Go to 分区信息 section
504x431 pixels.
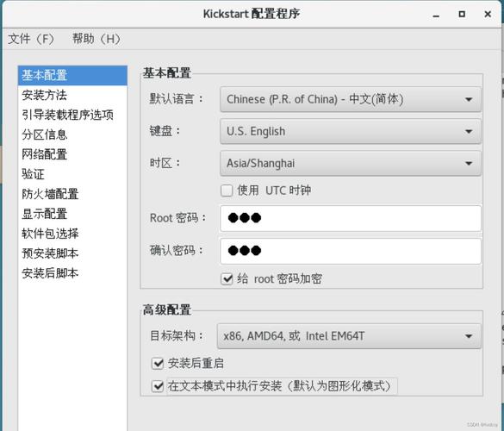72,134
